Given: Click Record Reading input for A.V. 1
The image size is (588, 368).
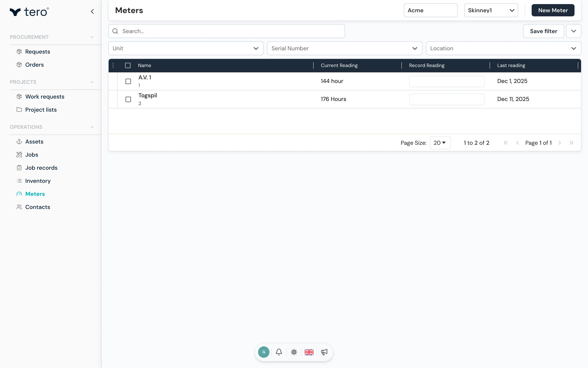Looking at the screenshot, I should pyautogui.click(x=447, y=81).
